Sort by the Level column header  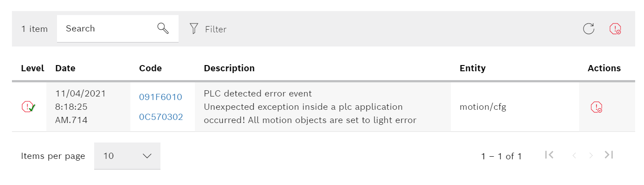point(32,68)
